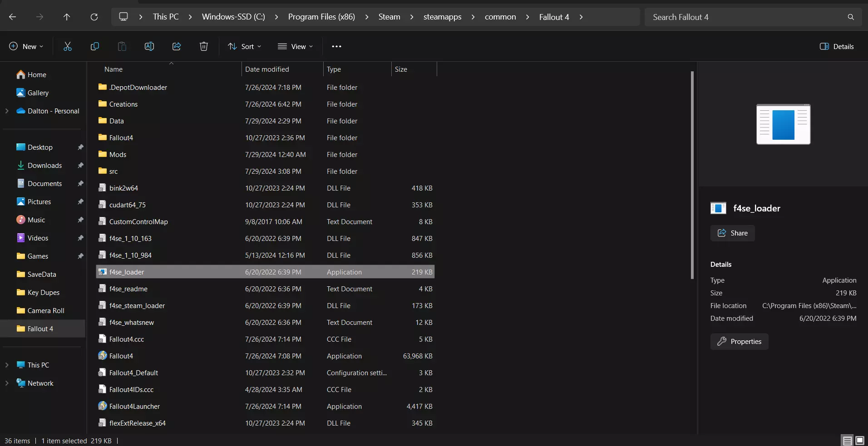The height and width of the screenshot is (446, 868).
Task: Switch to large thumbnails view layout
Action: click(860, 440)
